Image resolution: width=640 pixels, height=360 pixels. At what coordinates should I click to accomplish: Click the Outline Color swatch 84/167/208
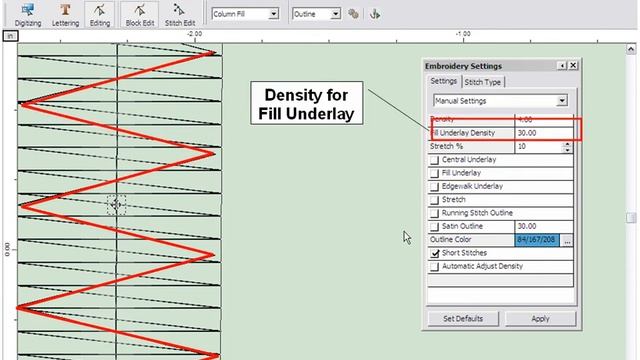tap(538, 240)
